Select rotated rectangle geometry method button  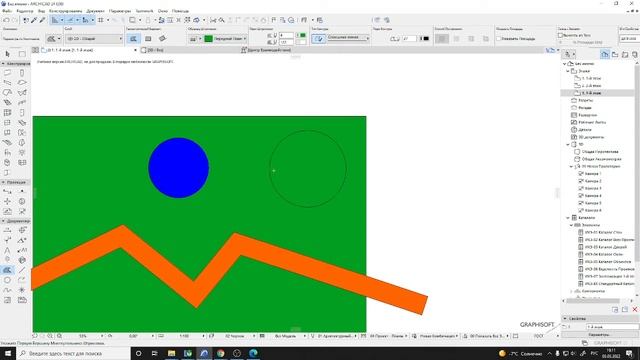pyautogui.click(x=162, y=39)
